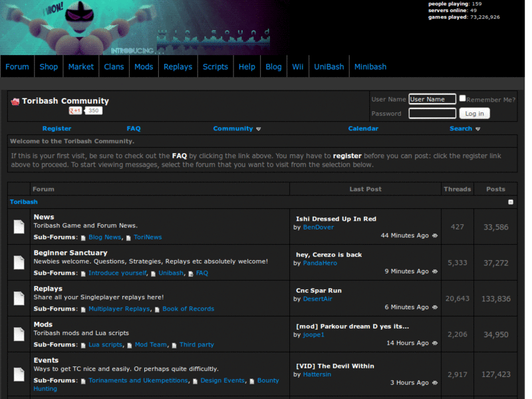Click the Book of Records sub-forum icon

[157, 309]
